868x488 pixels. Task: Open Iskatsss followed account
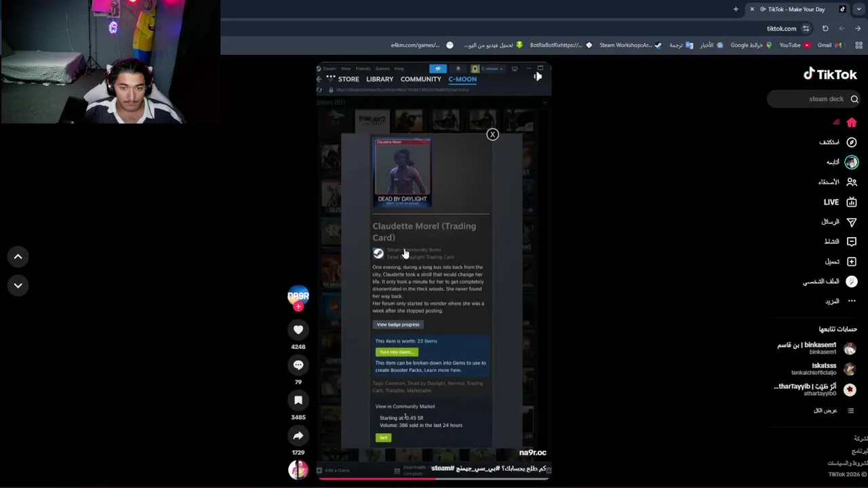823,369
